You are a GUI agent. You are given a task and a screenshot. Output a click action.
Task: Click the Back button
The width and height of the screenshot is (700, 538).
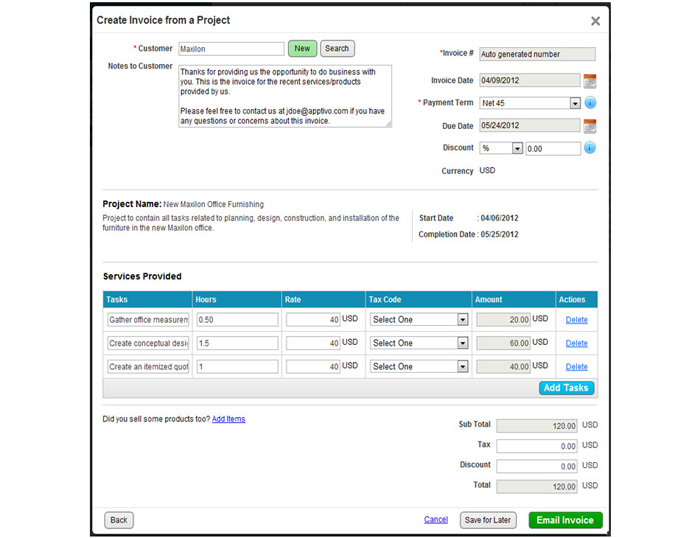(x=119, y=520)
